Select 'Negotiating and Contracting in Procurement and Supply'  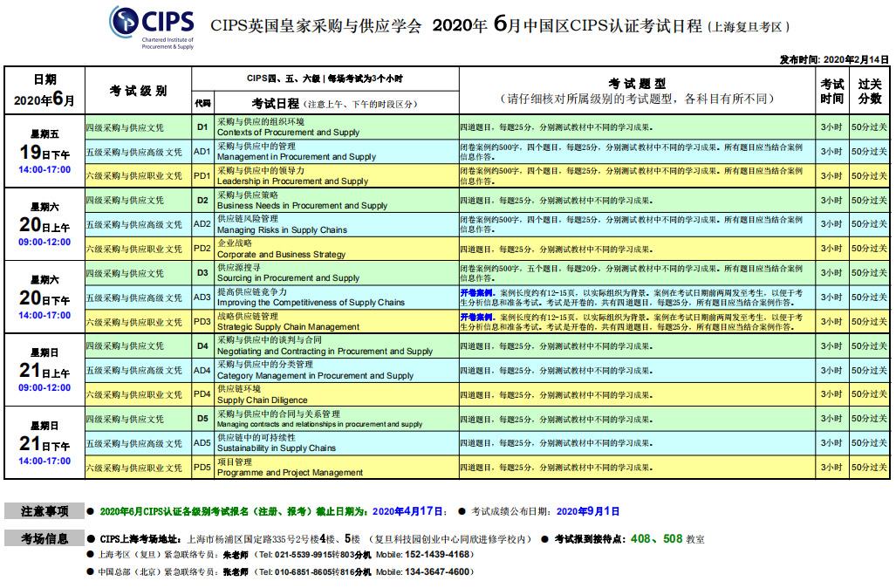coord(325,352)
